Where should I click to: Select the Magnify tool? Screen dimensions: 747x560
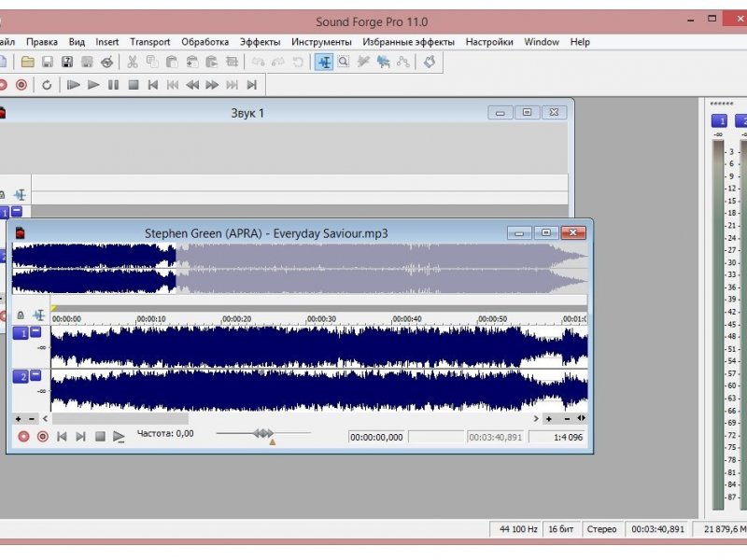pos(344,62)
